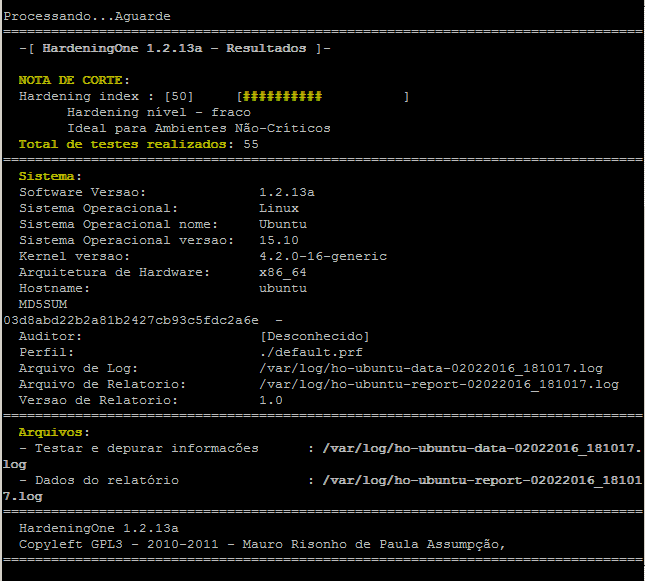Image resolution: width=645 pixels, height=581 pixels.
Task: Select the OS version value 15.10
Action: [x=279, y=240]
